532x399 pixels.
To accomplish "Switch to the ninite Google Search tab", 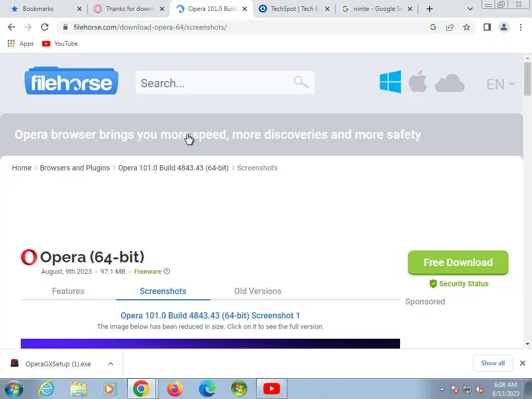I will (x=378, y=9).
